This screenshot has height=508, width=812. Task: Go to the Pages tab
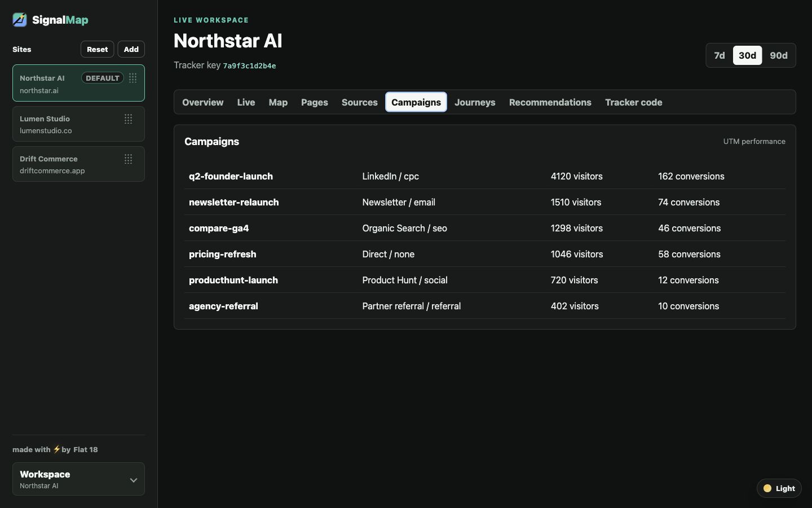tap(314, 102)
